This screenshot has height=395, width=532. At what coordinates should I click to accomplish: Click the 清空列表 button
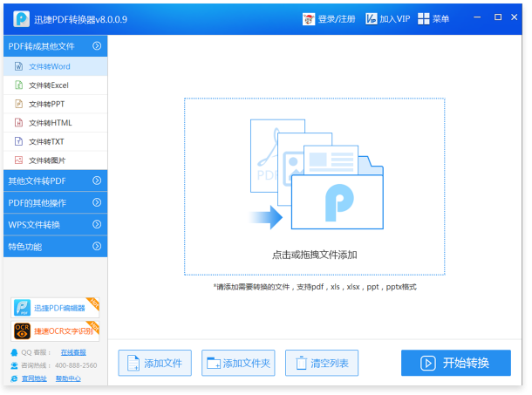[x=322, y=363]
